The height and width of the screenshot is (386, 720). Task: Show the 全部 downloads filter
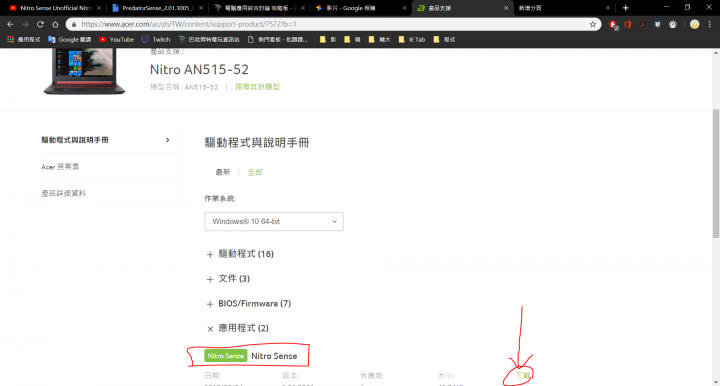[255, 172]
